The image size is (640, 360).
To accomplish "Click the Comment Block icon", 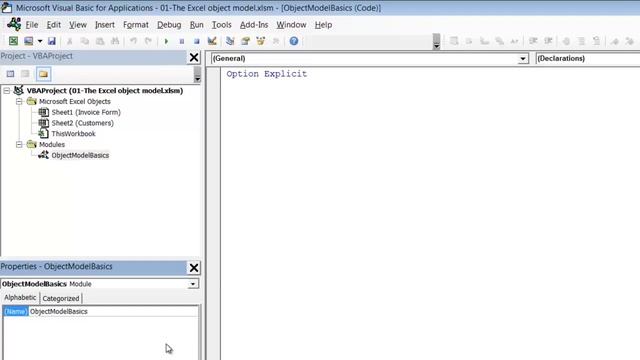I will (x=582, y=41).
